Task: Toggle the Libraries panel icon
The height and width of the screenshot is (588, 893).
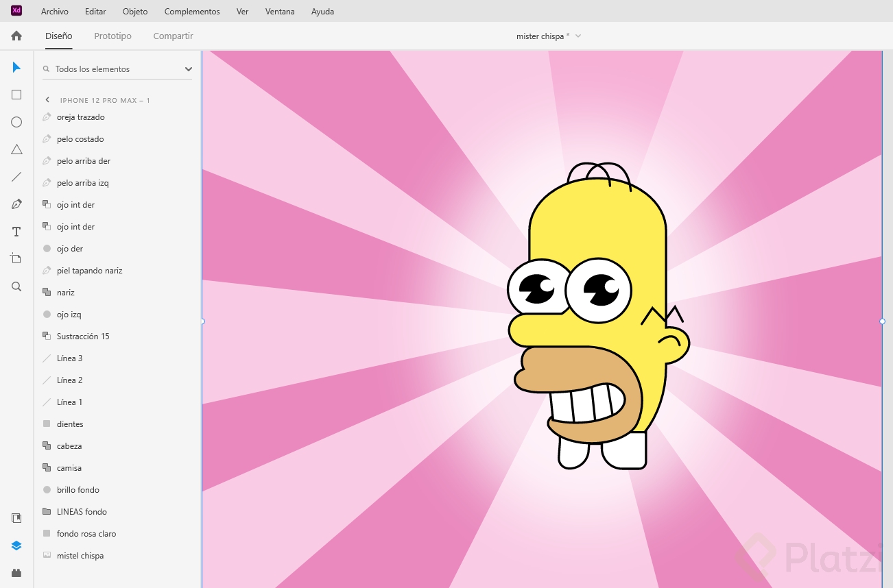Action: click(x=16, y=518)
